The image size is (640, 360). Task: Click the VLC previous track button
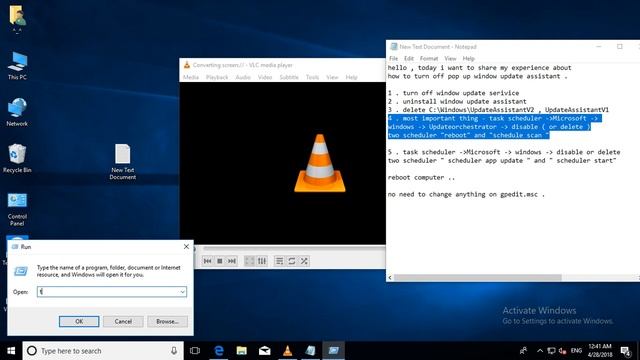[207, 261]
